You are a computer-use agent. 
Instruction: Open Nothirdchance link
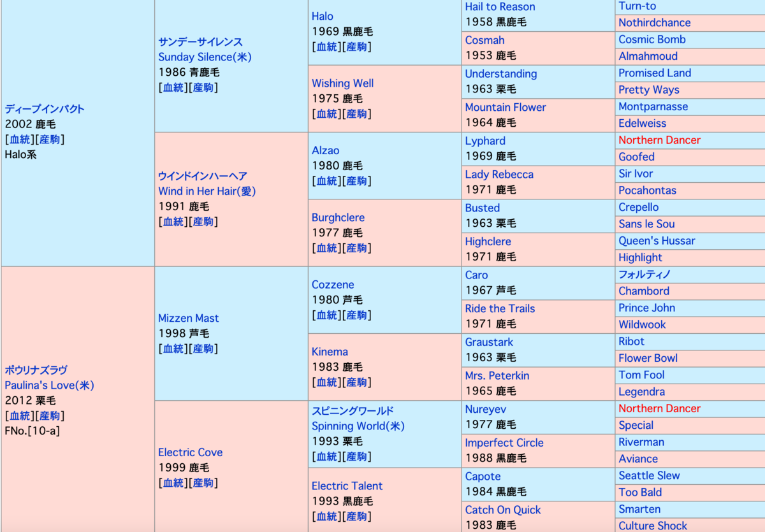[x=655, y=22]
